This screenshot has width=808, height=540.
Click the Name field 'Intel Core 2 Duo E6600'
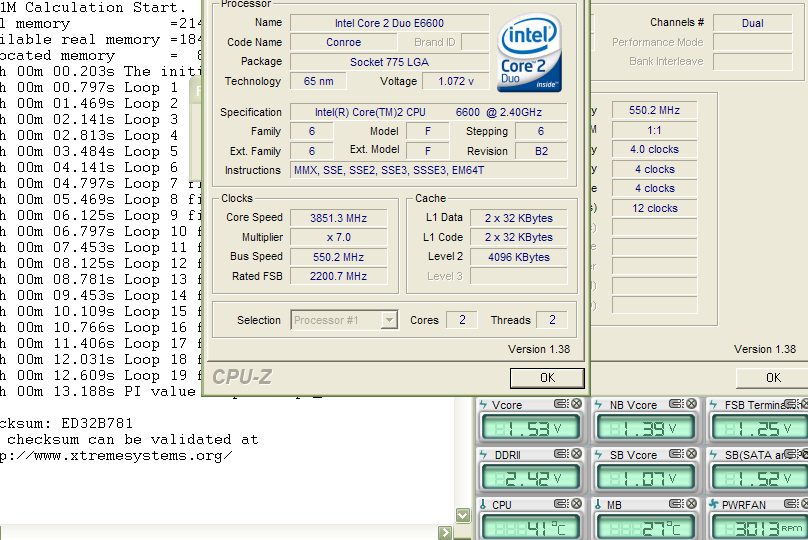coord(390,23)
